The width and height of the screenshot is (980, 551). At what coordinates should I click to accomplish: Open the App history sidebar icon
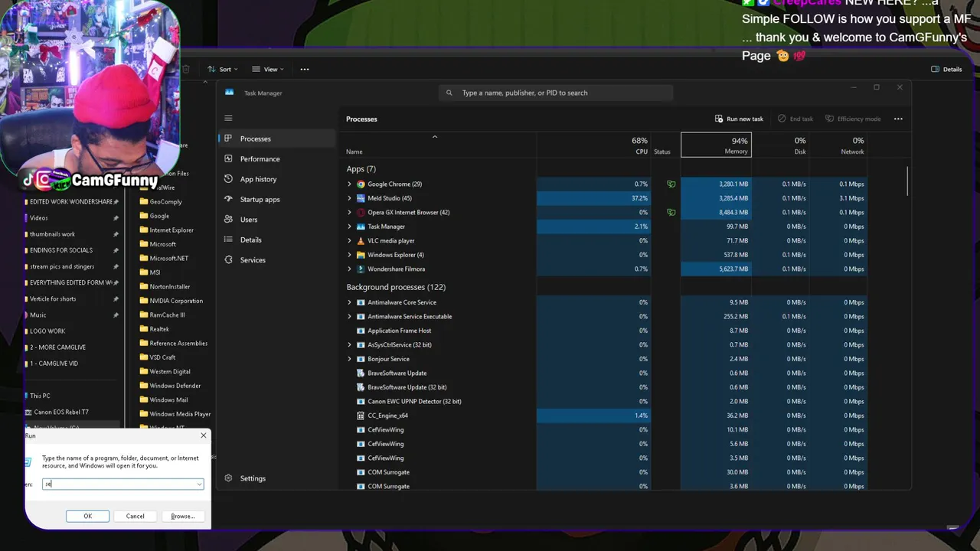(228, 179)
